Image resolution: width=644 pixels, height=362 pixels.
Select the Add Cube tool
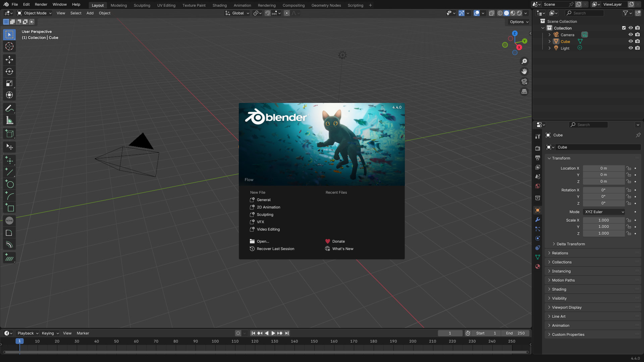click(9, 134)
